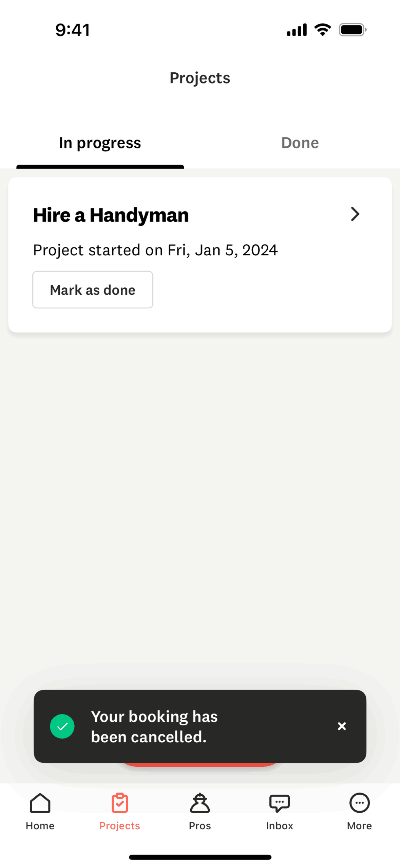
Task: Click the green checkmark icon in the notification
Action: (62, 726)
